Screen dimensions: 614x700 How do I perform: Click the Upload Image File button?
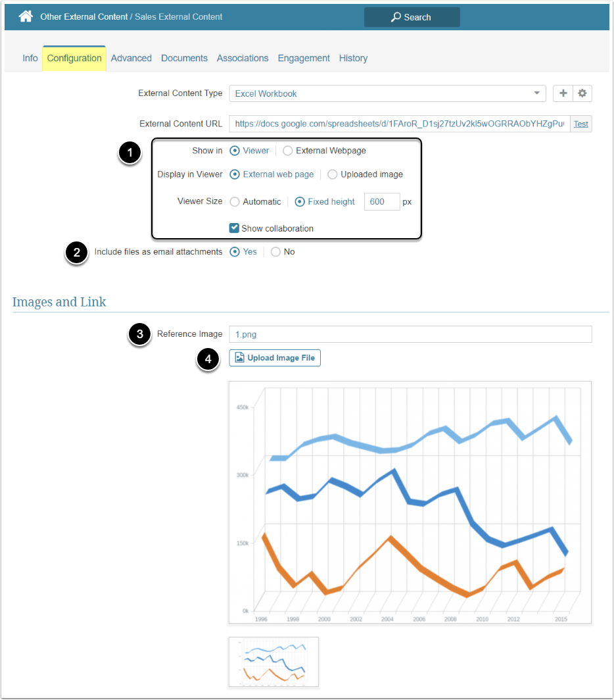click(x=275, y=358)
